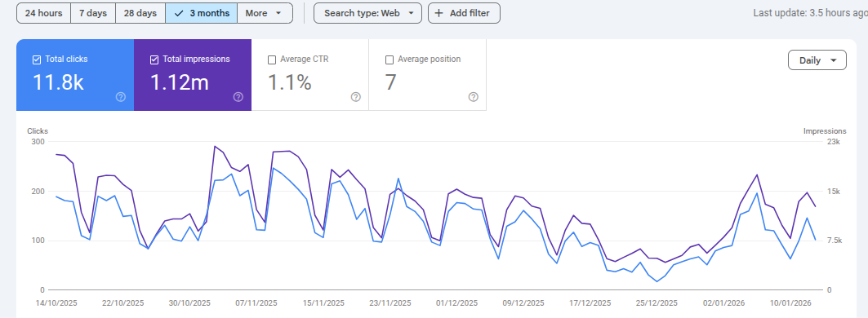The height and width of the screenshot is (318, 868).
Task: Click the 02/01/2026 date label
Action: [724, 303]
